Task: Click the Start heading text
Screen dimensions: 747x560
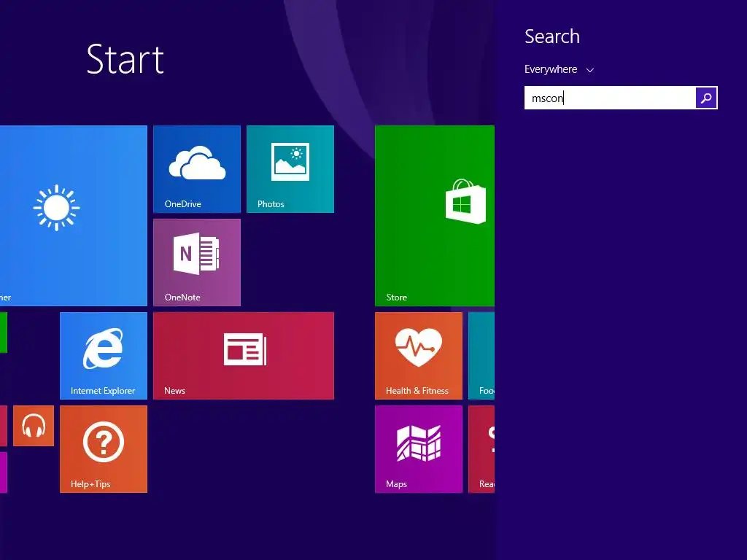Action: coord(125,60)
